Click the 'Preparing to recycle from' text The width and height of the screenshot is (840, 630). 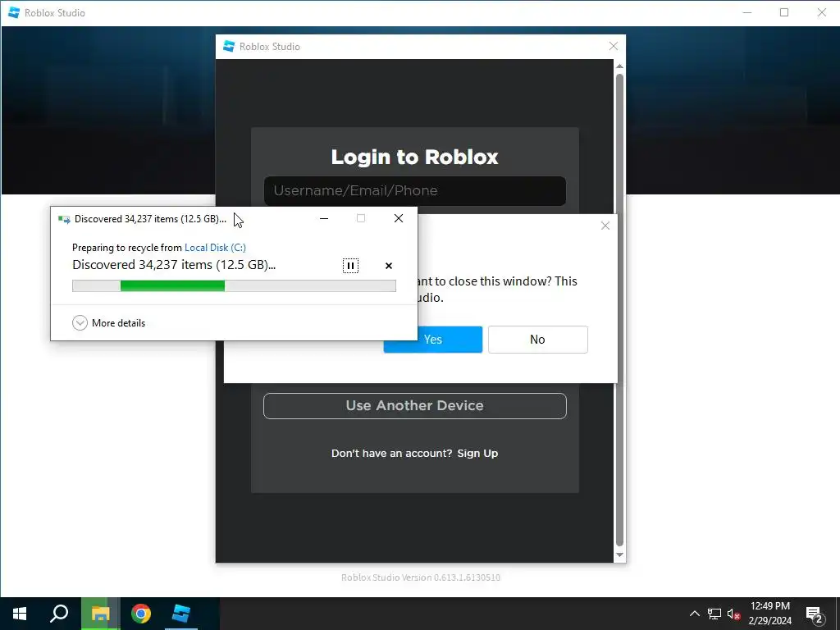tap(127, 248)
